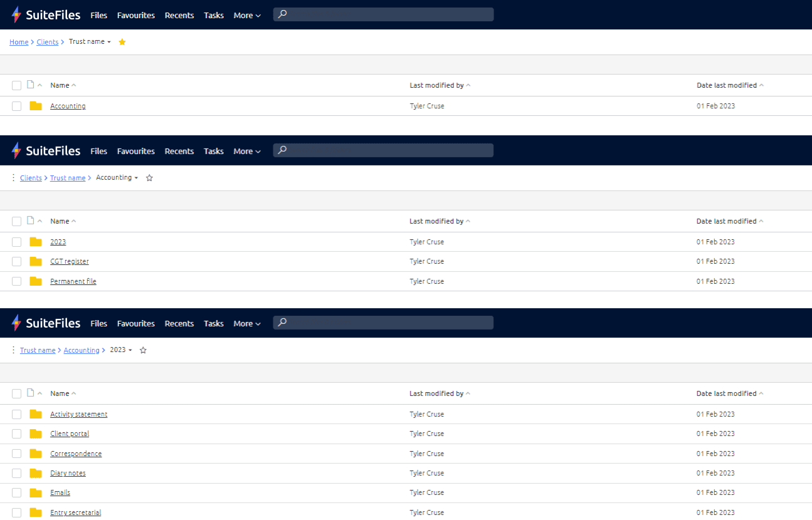The height and width of the screenshot is (520, 812).
Task: Open Tasks in the 2023 folder view nav bar
Action: (x=214, y=323)
